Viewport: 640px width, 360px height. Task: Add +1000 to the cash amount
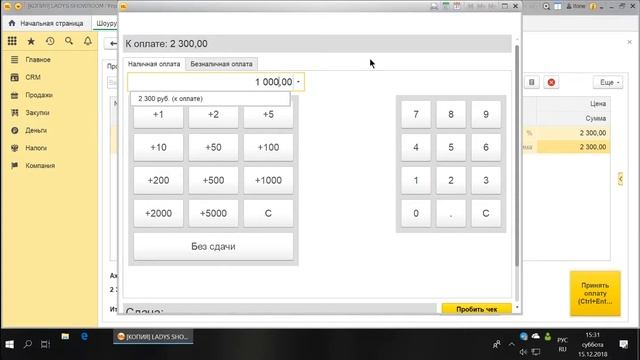[268, 180]
